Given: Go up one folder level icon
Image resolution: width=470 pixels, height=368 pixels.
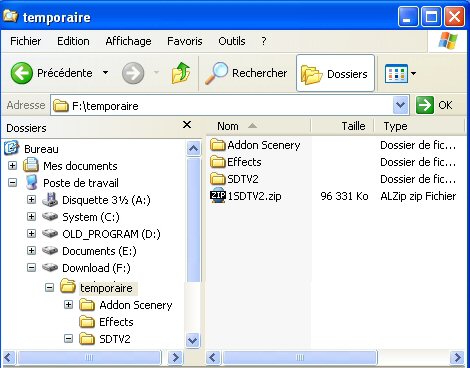Looking at the screenshot, I should click(181, 73).
